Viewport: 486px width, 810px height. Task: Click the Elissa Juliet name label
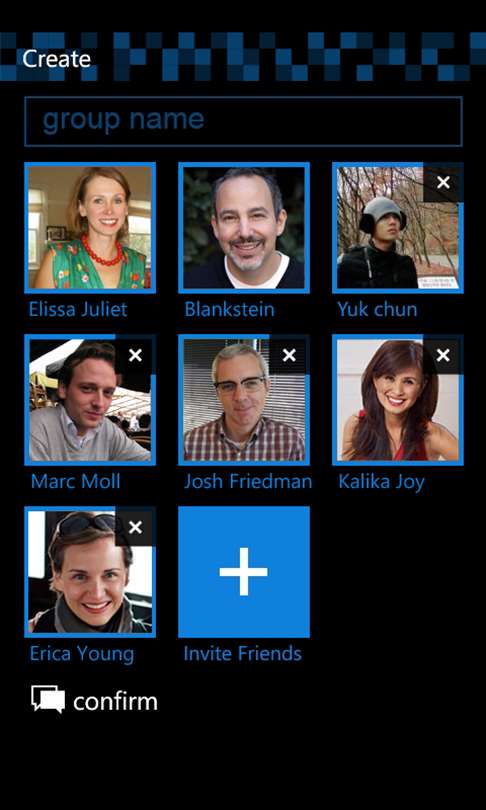coord(78,309)
